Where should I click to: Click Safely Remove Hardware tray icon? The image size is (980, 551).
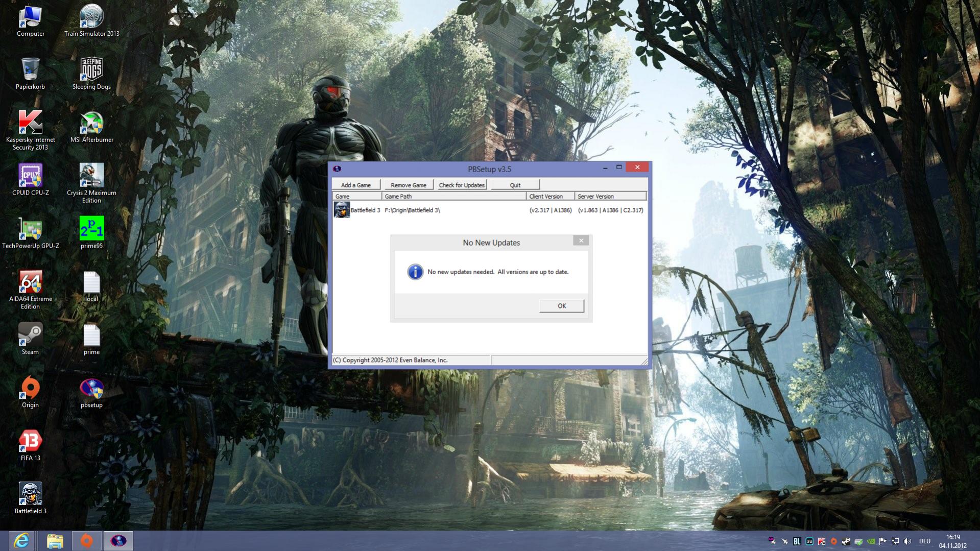(x=858, y=541)
